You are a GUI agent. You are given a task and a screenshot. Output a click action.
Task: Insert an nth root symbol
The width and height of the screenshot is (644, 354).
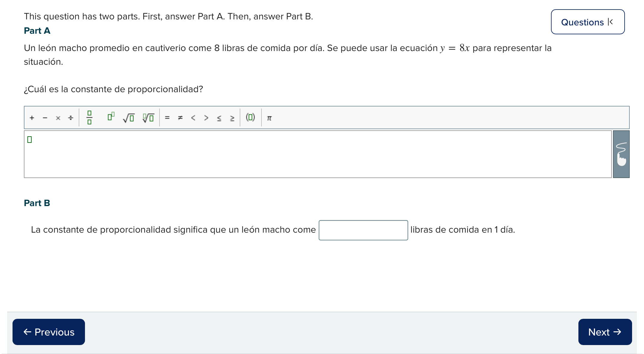pos(148,118)
